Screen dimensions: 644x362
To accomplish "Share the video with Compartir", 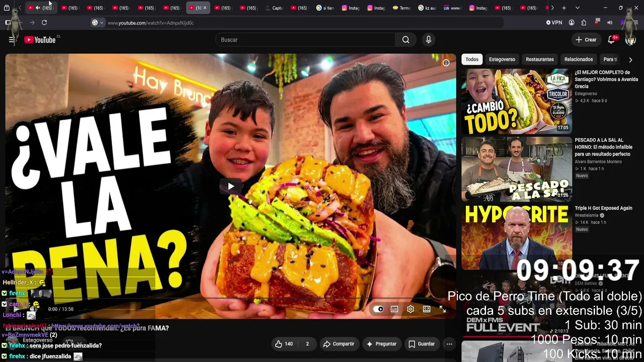I will (339, 344).
